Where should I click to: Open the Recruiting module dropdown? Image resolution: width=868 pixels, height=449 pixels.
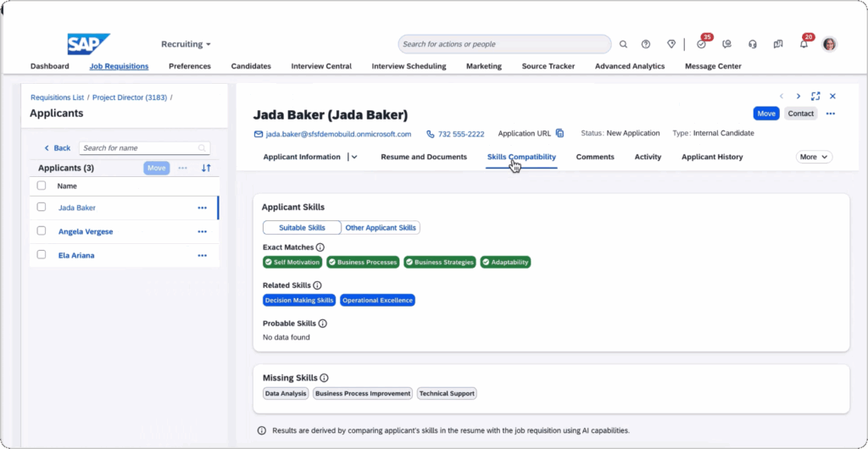coord(186,44)
